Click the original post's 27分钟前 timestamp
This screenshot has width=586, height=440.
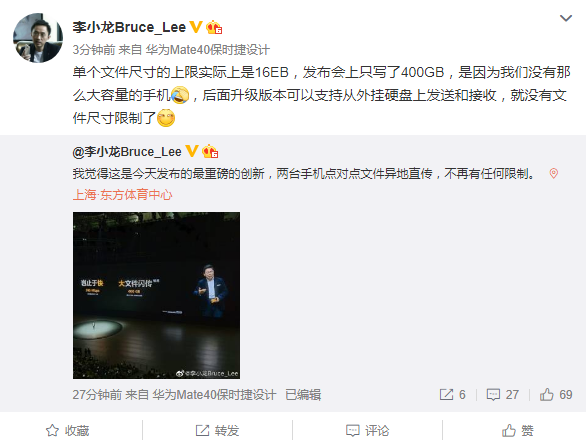click(x=97, y=395)
